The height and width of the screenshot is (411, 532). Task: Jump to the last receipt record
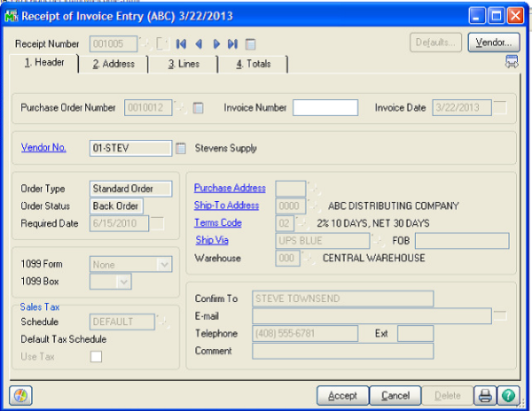click(232, 43)
